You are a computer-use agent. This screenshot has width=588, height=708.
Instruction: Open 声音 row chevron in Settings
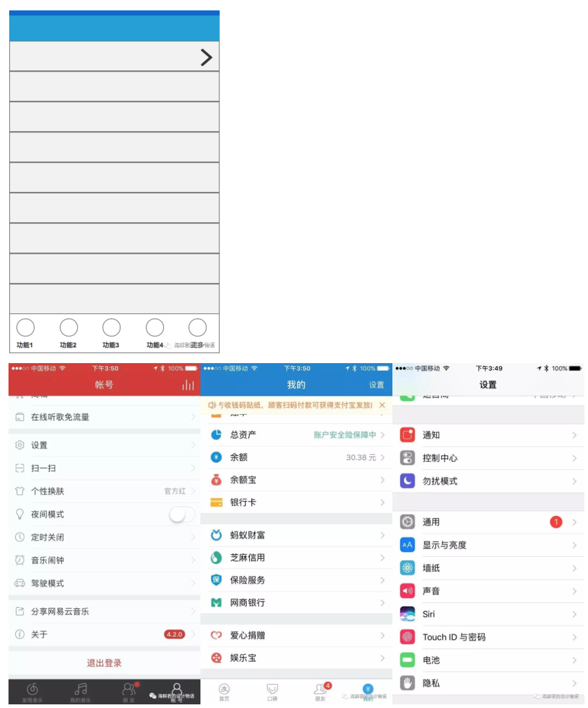click(575, 591)
